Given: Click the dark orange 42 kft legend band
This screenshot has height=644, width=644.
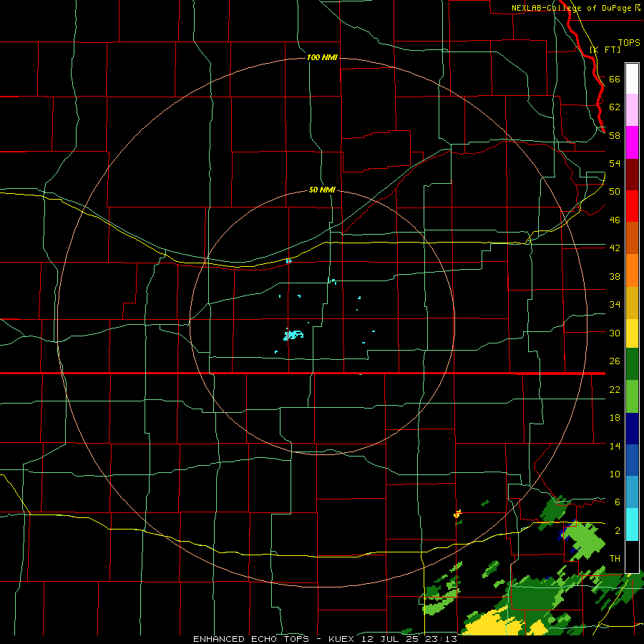Looking at the screenshot, I should coord(632,238).
